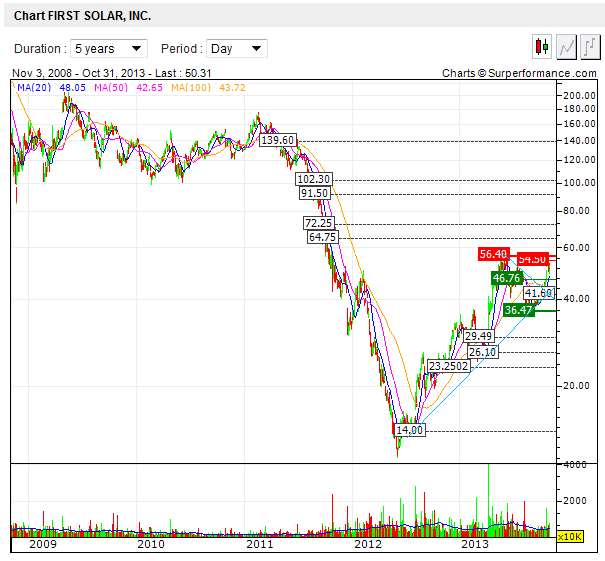Click the 2000 volume axis tick
Viewport: 605px width, 561px height.
tap(575, 501)
